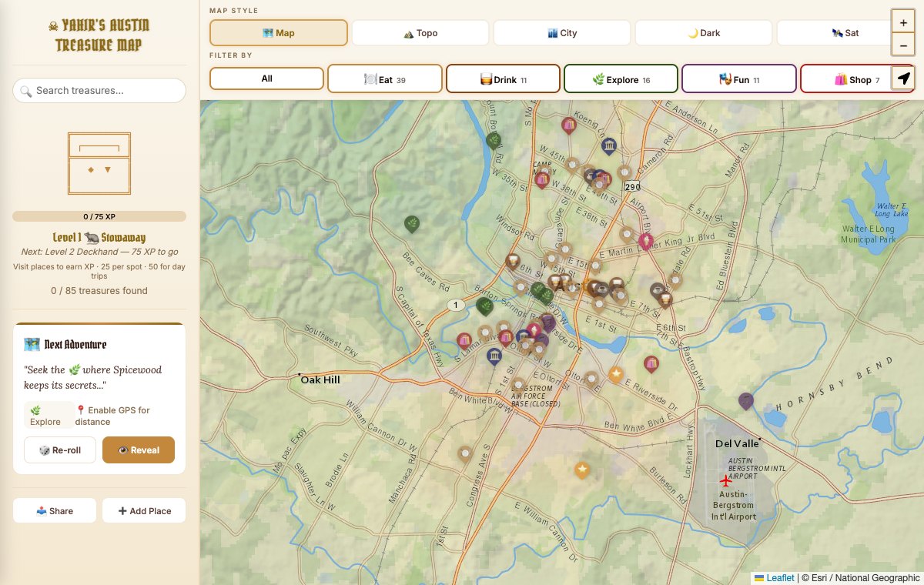Click the leaf marker beside highway 1 shield
The height and width of the screenshot is (585, 924).
click(x=485, y=306)
